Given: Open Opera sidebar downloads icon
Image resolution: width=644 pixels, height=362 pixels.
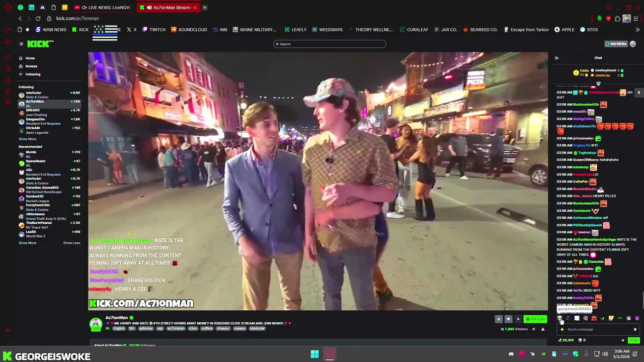Looking at the screenshot, I should click(8, 80).
